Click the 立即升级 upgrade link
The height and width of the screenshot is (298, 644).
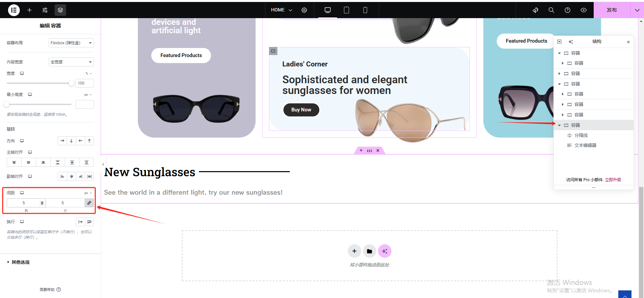[x=613, y=180]
